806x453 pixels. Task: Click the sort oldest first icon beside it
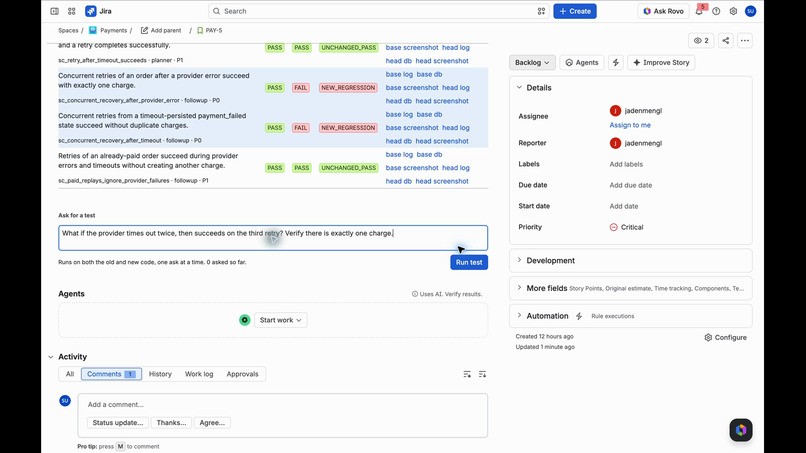coord(482,374)
